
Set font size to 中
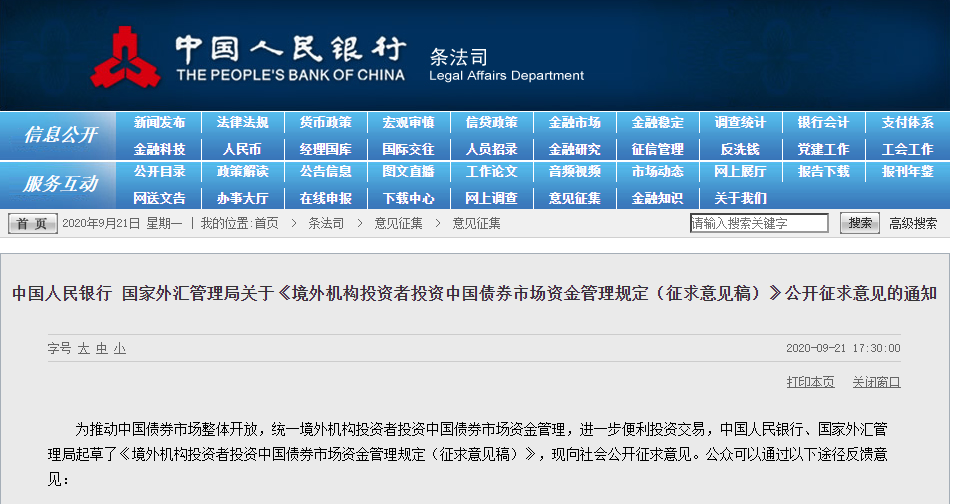[101, 348]
